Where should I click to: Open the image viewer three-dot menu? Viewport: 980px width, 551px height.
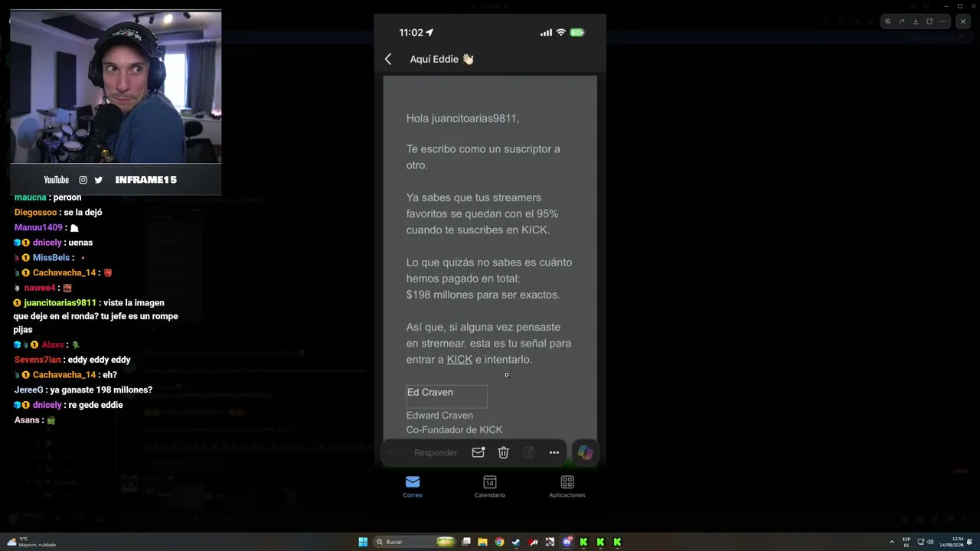click(943, 21)
